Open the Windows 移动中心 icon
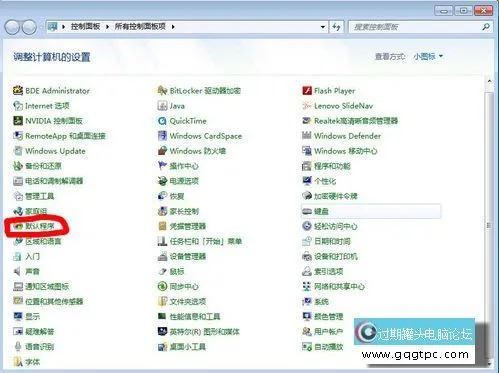 [307, 151]
